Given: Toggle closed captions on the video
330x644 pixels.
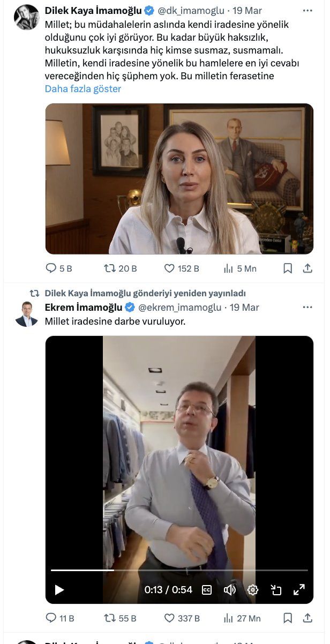Looking at the screenshot, I should 207,590.
